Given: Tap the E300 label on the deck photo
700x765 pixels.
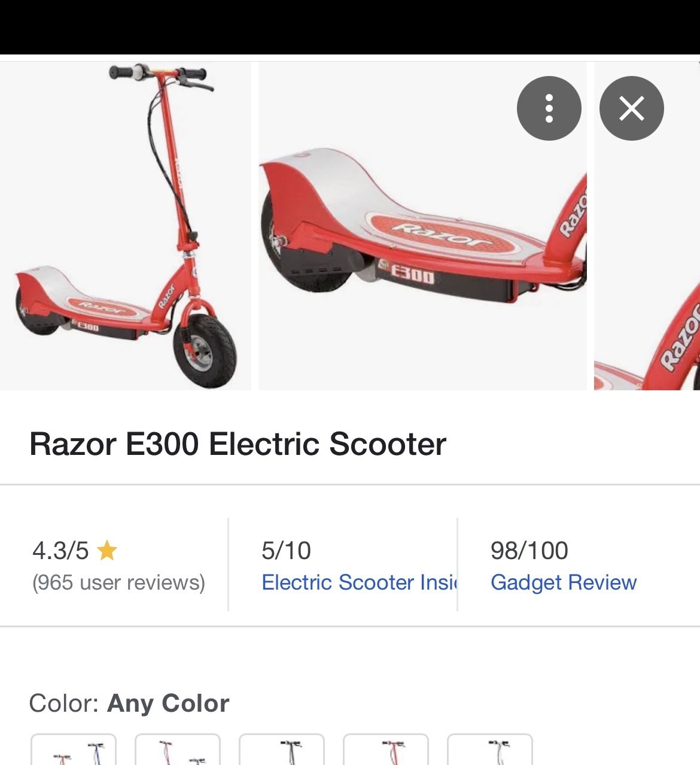Looking at the screenshot, I should point(412,275).
